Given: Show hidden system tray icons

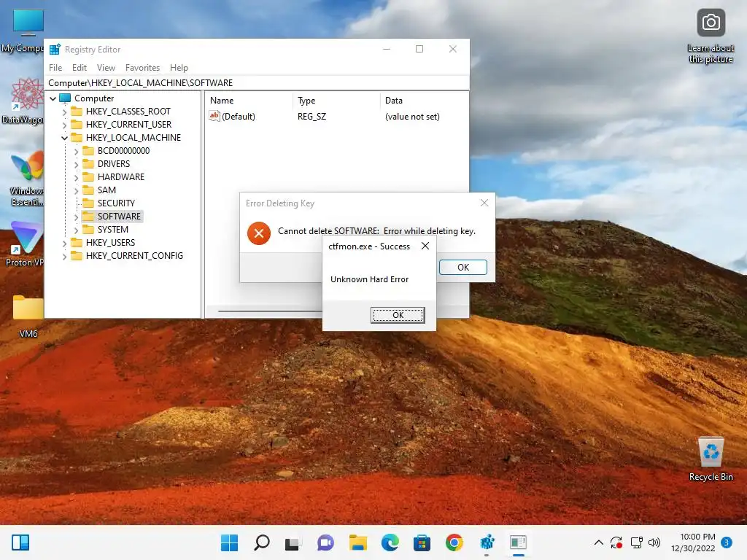Looking at the screenshot, I should (599, 542).
